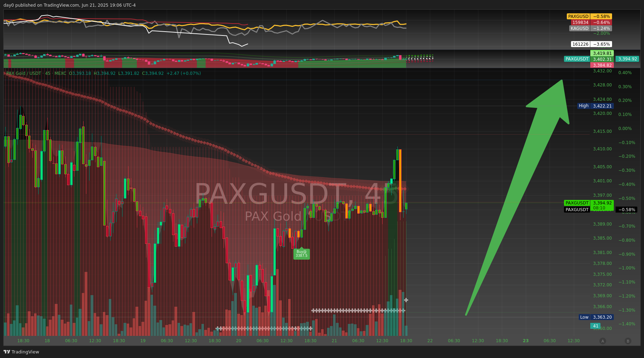Click the 'PAX Gold / USDT · 45 · MEXC' legend

point(36,73)
